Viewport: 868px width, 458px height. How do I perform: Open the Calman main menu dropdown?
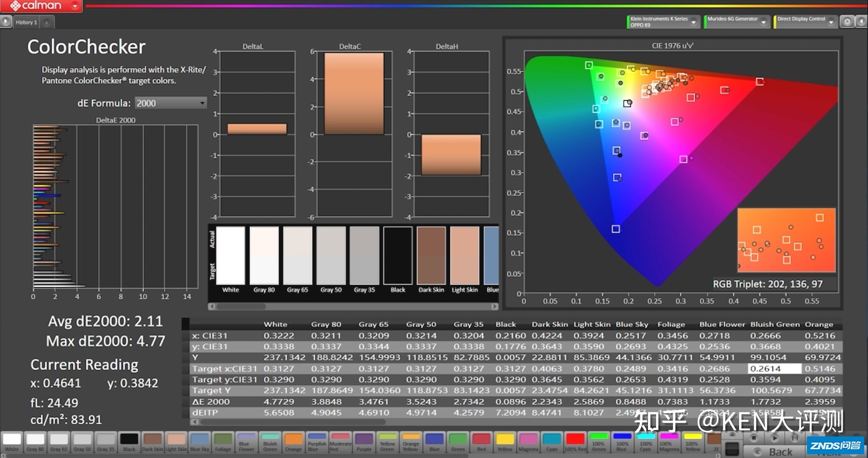tap(75, 6)
